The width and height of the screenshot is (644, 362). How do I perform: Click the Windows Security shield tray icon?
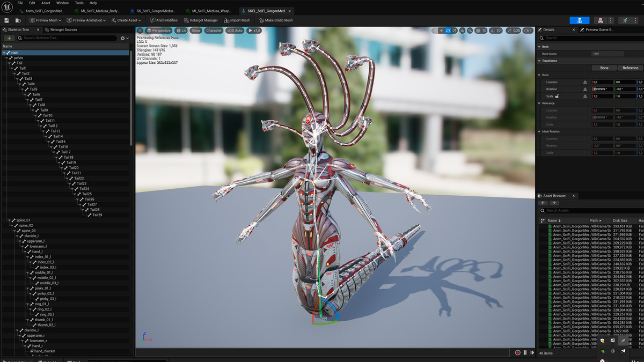click(x=602, y=341)
